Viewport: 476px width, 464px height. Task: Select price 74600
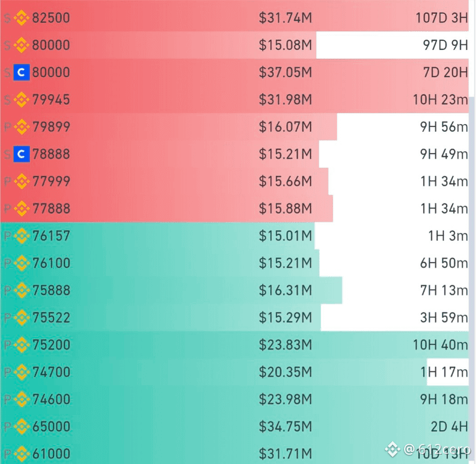(x=51, y=400)
